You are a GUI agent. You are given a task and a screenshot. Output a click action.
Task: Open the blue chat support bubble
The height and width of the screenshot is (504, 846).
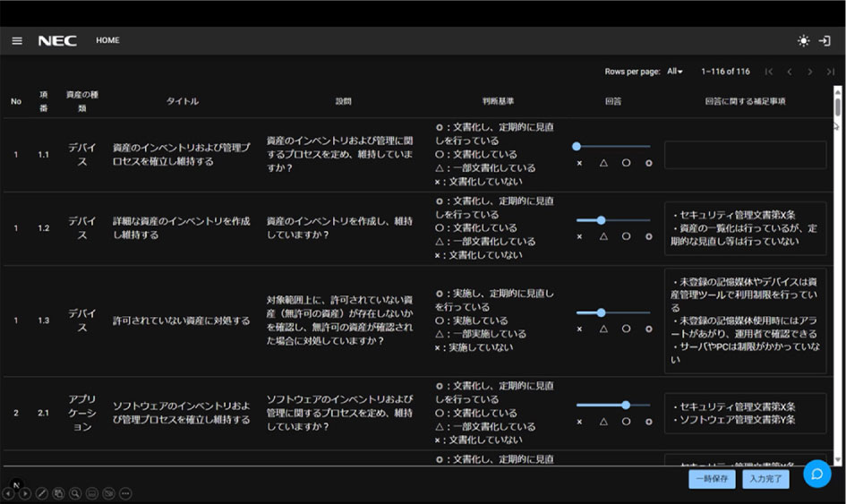816,474
